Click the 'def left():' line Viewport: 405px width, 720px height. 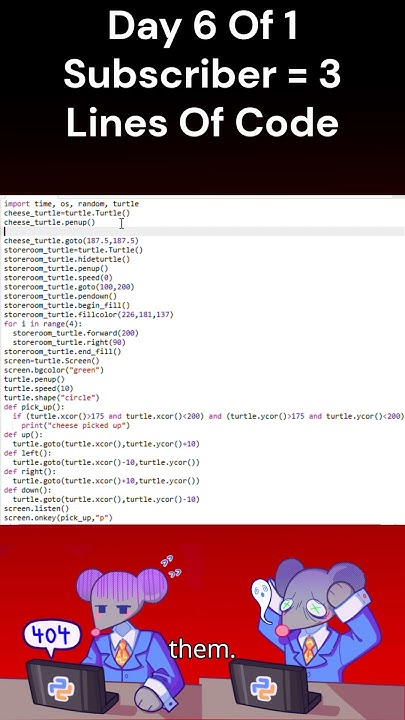(28, 453)
